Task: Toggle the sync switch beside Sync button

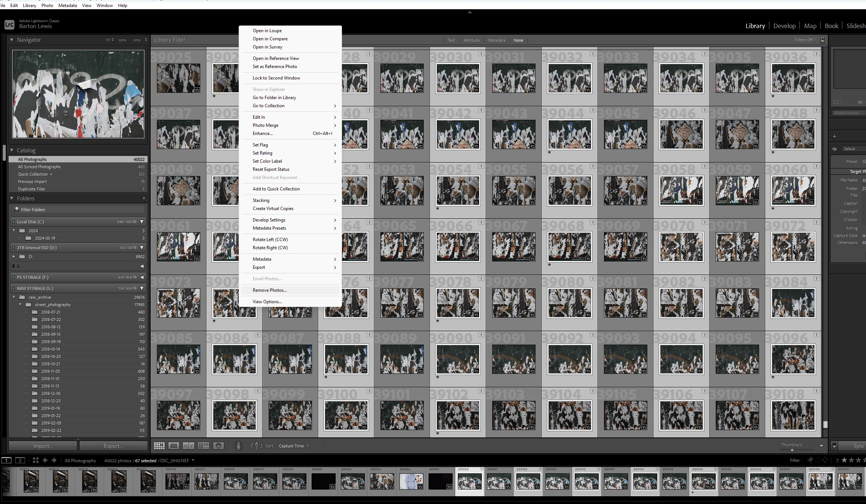Action: tap(834, 446)
